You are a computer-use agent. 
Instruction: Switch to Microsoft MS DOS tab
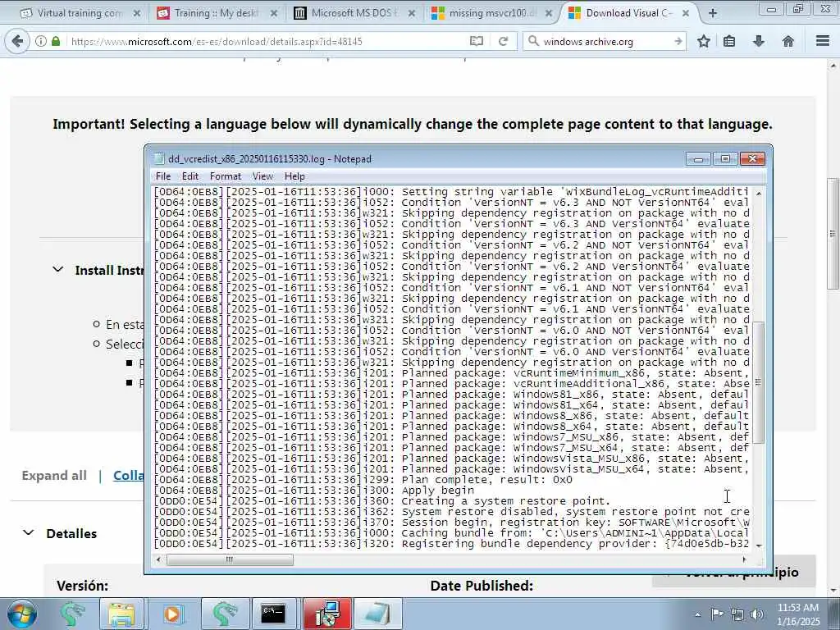(354, 13)
